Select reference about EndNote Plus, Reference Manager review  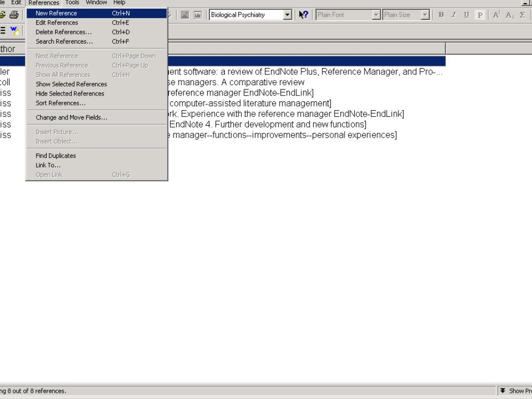click(x=305, y=72)
